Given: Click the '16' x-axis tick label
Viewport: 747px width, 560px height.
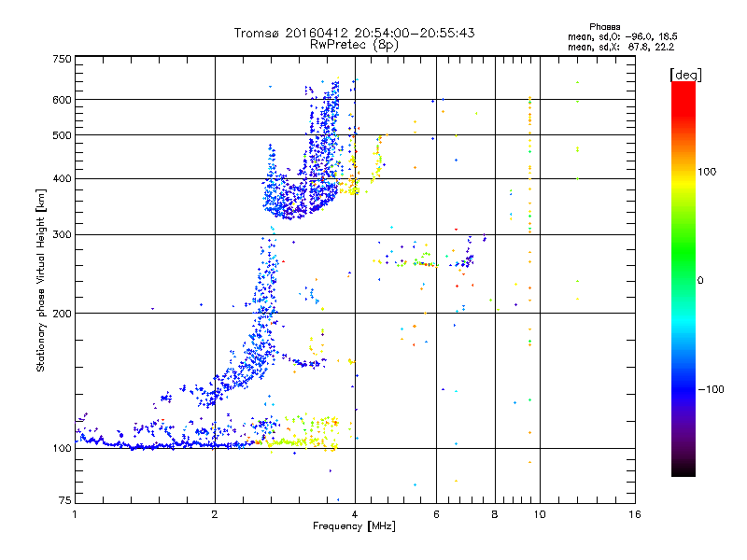Looking at the screenshot, I should click(635, 514).
